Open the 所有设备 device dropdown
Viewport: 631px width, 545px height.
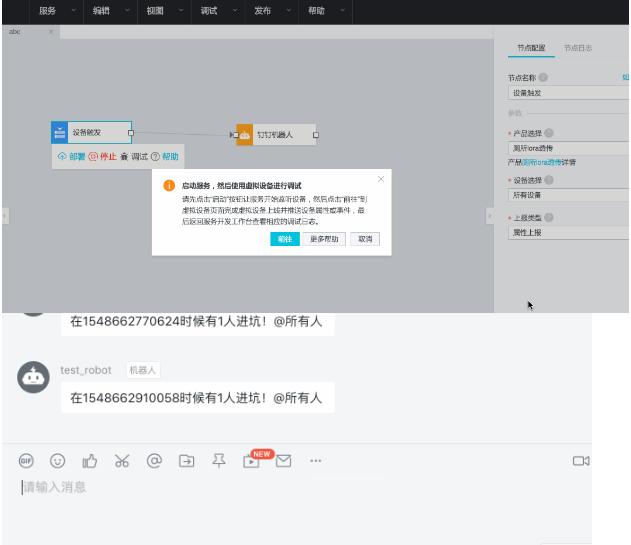[x=568, y=195]
